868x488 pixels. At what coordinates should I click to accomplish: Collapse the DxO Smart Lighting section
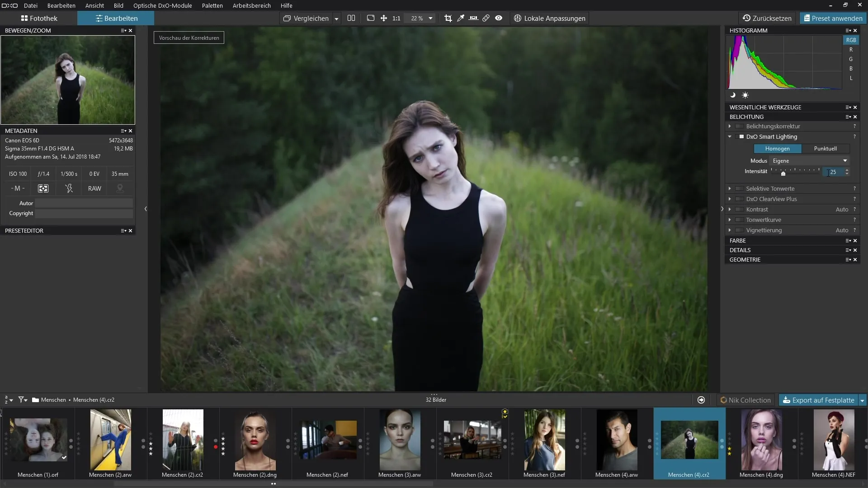pos(730,137)
